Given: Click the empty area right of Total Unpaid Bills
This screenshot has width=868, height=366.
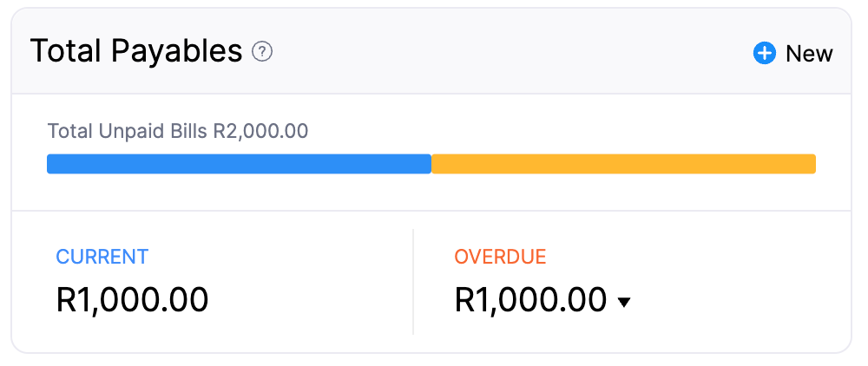Looking at the screenshot, I should 564,132.
